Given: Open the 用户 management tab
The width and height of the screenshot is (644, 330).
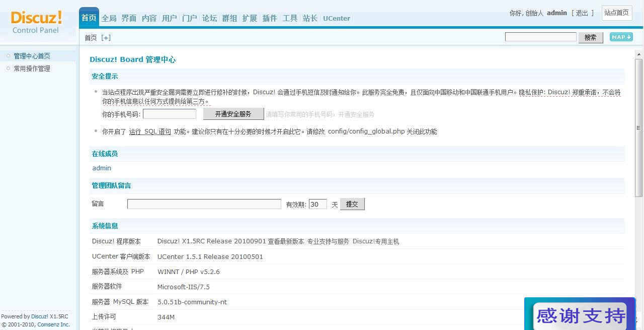Looking at the screenshot, I should [x=170, y=18].
